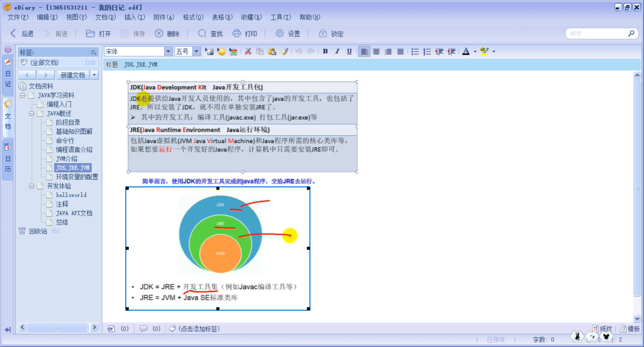Viewport: 644px width, 347px height.
Task: Undo the last edit
Action: [x=299, y=51]
